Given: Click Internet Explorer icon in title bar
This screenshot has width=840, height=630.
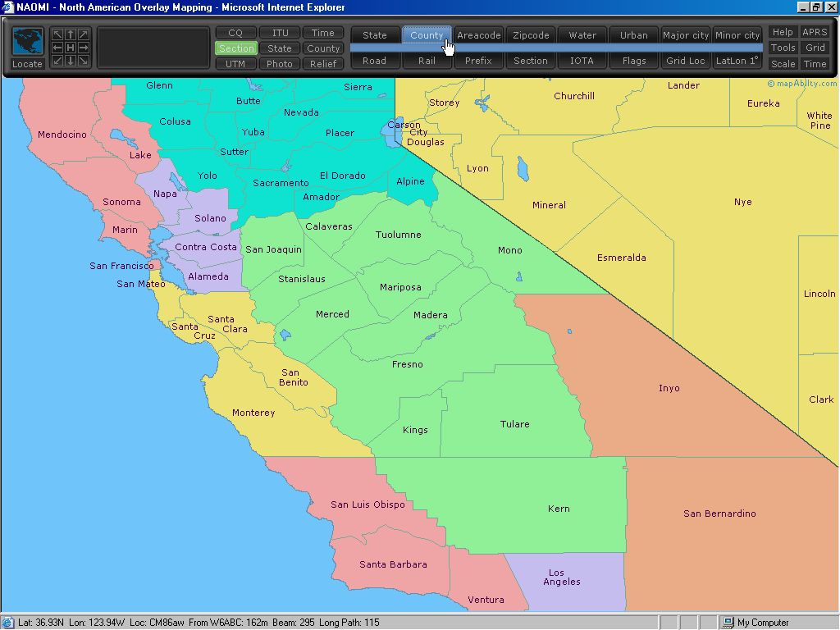Looking at the screenshot, I should (7, 7).
